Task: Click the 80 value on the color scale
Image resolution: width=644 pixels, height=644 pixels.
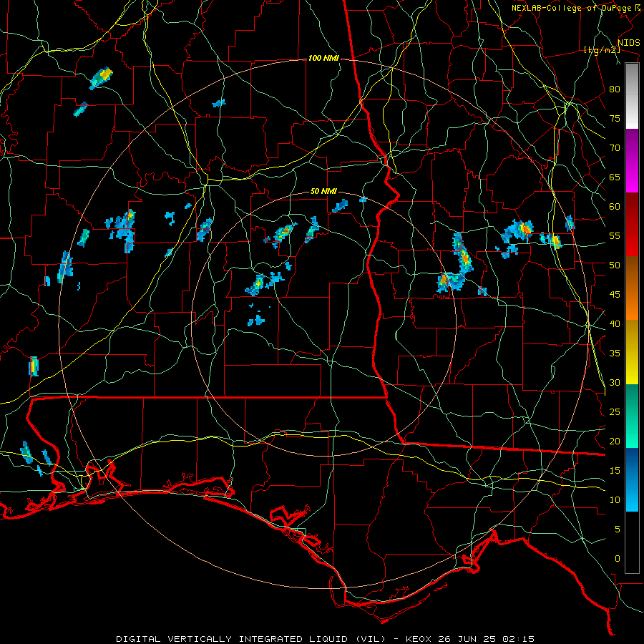Action: (615, 89)
